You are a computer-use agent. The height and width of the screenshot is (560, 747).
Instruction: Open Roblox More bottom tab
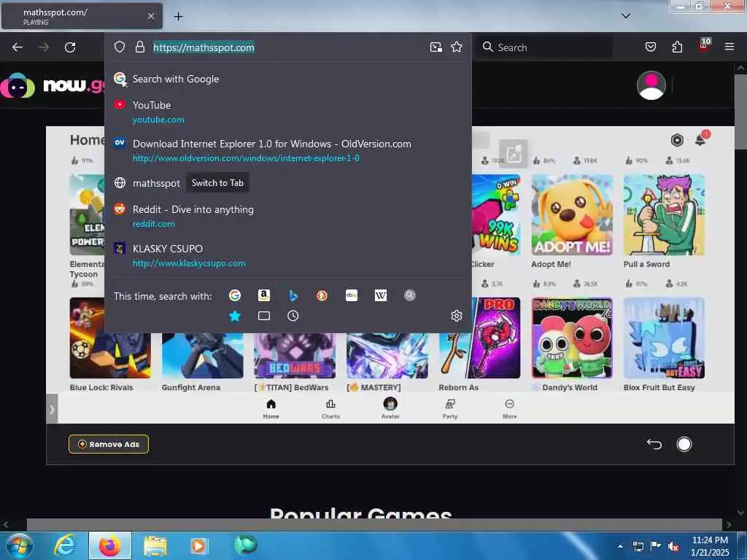pyautogui.click(x=509, y=408)
